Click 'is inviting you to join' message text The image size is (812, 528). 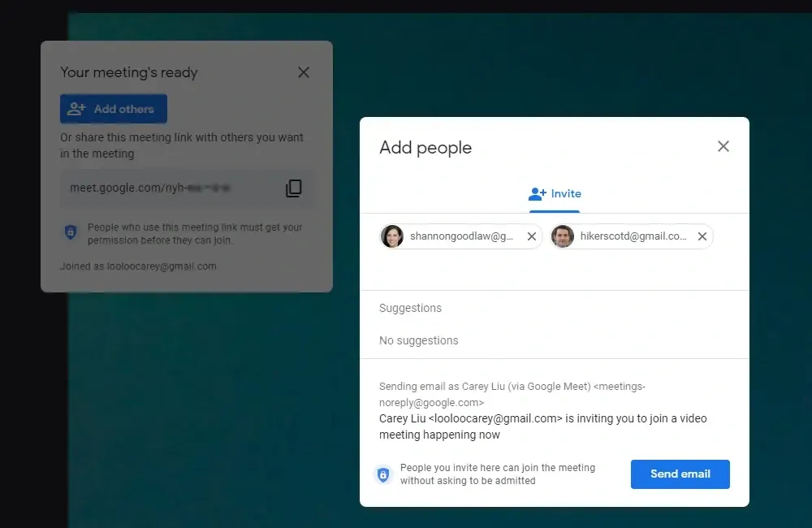(x=542, y=426)
